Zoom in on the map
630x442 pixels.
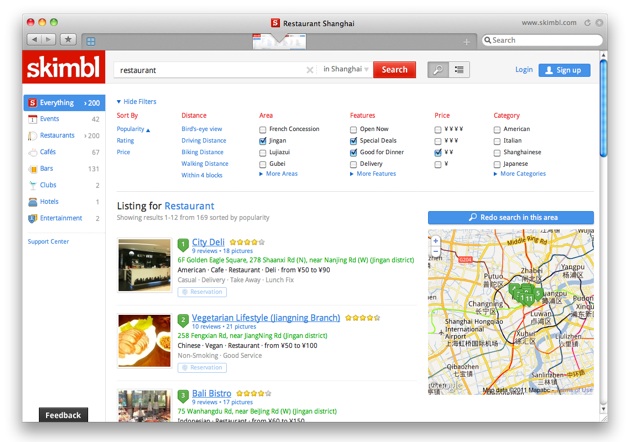(436, 241)
